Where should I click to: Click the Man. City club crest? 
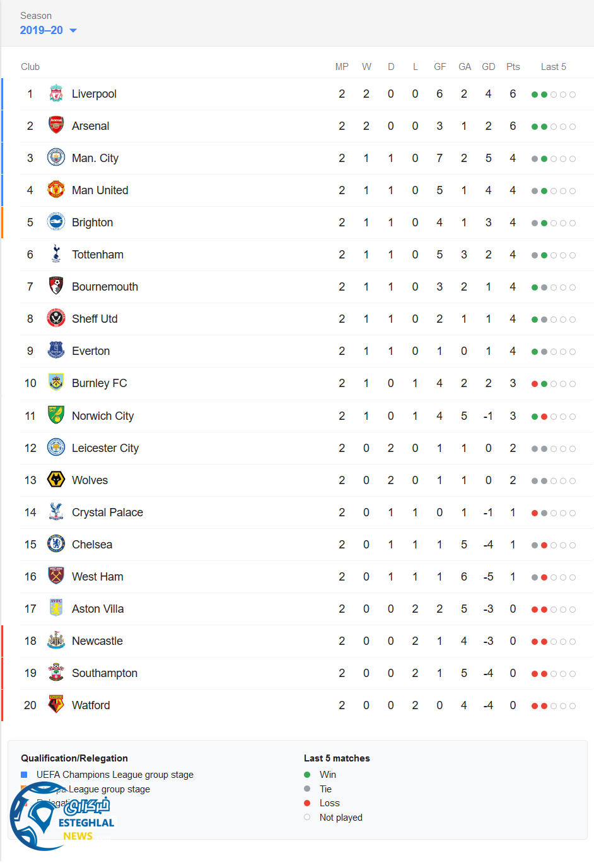[x=56, y=158]
